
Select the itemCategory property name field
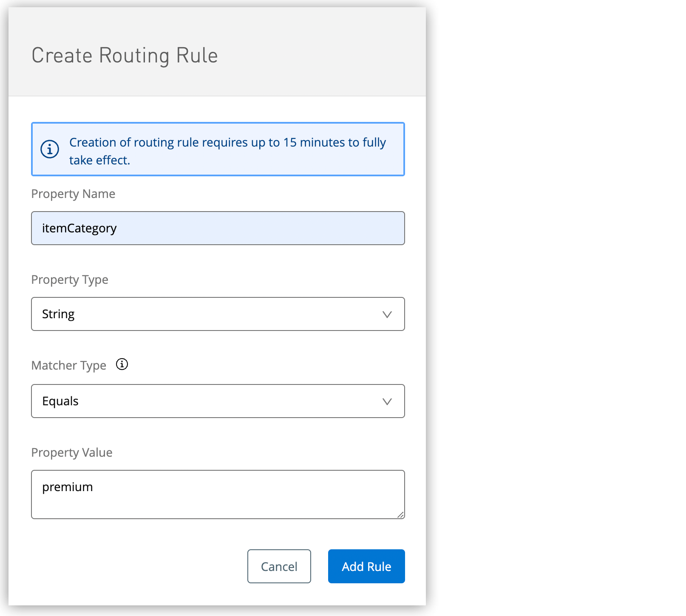tap(218, 228)
